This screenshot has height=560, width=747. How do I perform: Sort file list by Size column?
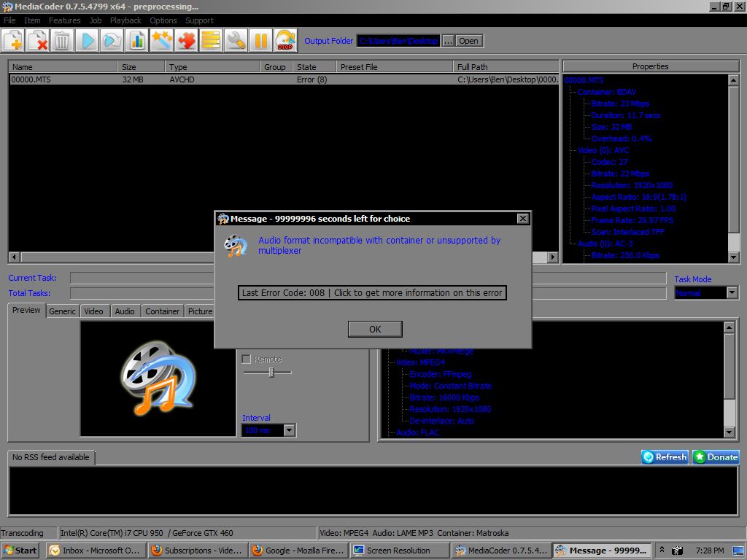pos(142,67)
